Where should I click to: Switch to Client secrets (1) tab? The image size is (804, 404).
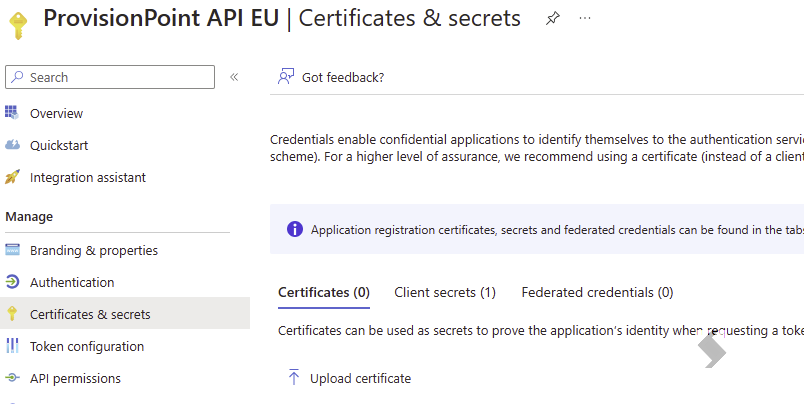445,292
